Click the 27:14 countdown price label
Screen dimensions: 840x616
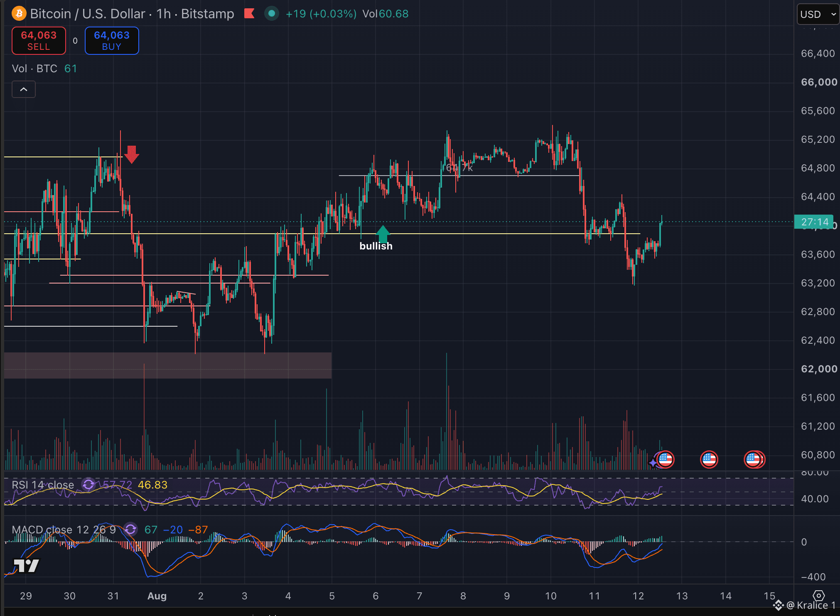(814, 222)
